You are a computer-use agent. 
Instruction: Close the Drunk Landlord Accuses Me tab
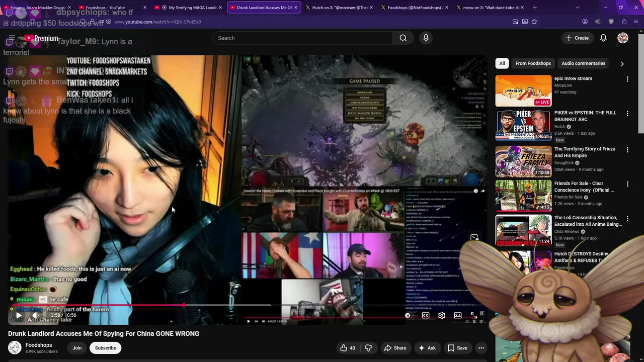295,8
